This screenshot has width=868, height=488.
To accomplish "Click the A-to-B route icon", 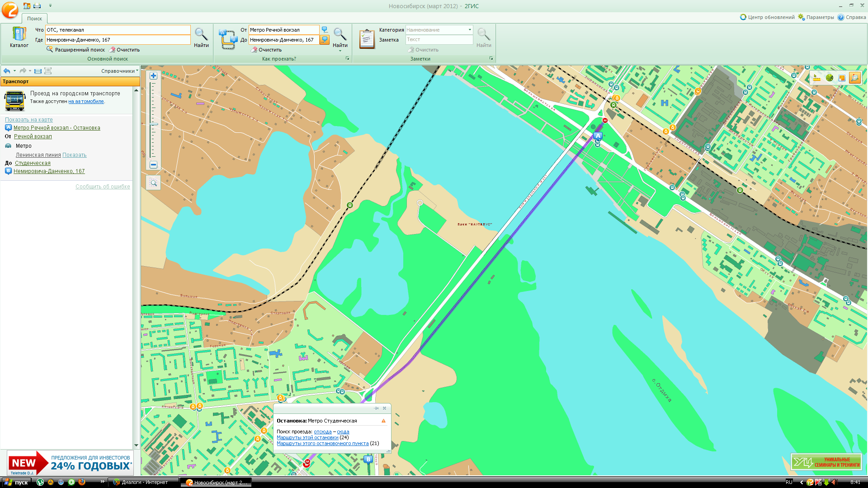I will pyautogui.click(x=228, y=39).
